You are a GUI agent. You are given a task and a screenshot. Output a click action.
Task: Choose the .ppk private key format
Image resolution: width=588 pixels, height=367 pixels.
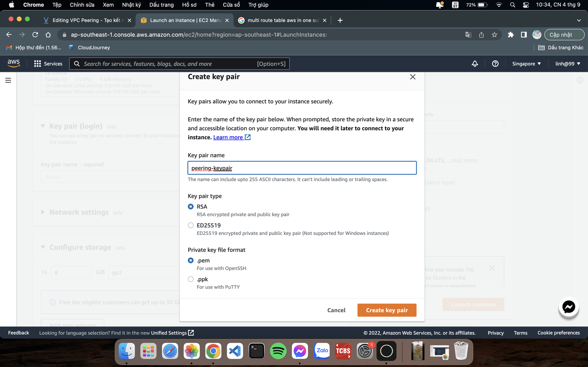[x=191, y=279]
